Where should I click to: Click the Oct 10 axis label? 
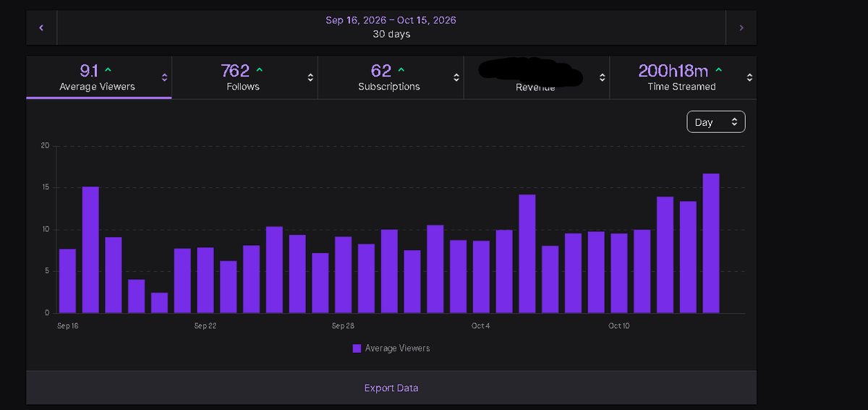pos(619,326)
